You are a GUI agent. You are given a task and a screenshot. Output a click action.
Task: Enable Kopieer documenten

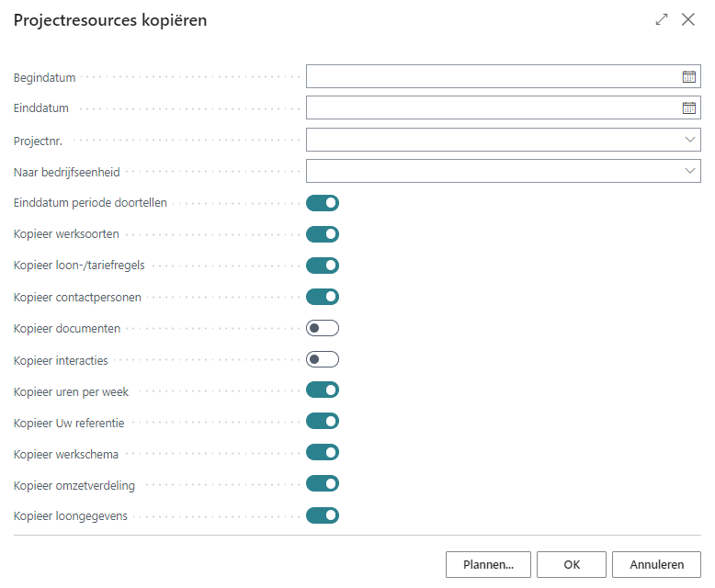323,328
